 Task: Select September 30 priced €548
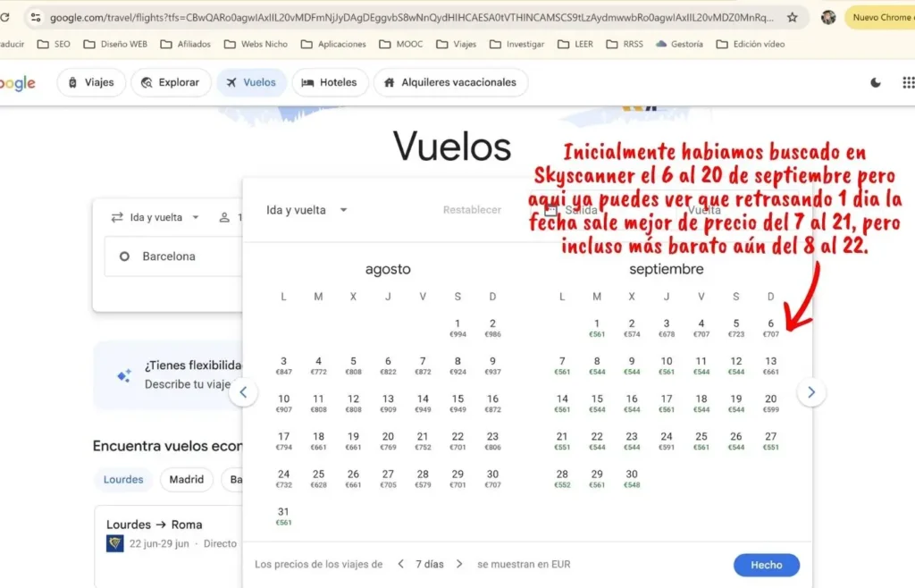tap(632, 478)
